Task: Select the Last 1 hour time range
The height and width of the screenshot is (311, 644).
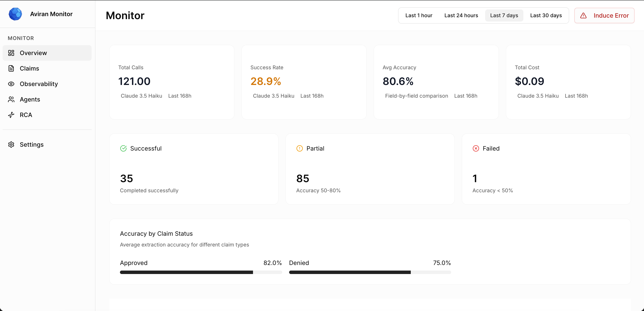Action: [419, 15]
